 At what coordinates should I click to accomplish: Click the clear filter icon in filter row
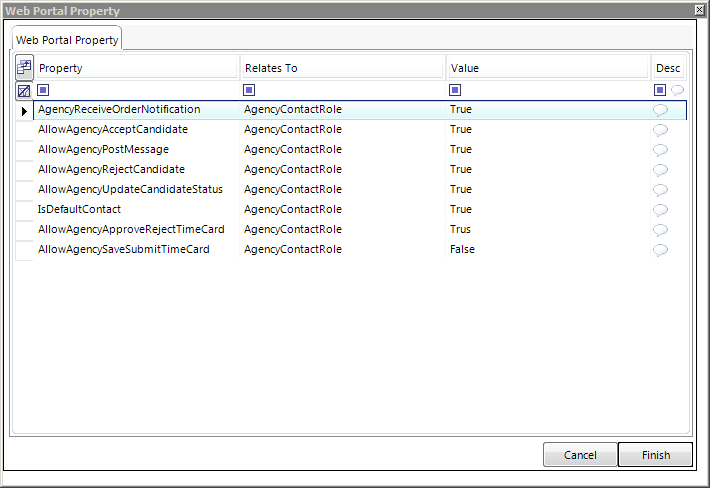pyautogui.click(x=24, y=91)
